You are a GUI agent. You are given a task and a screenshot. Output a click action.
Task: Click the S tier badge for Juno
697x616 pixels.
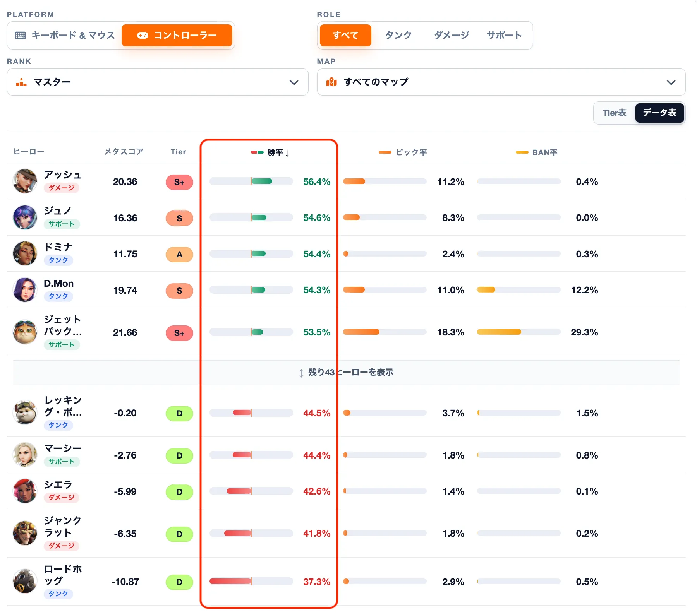(179, 218)
